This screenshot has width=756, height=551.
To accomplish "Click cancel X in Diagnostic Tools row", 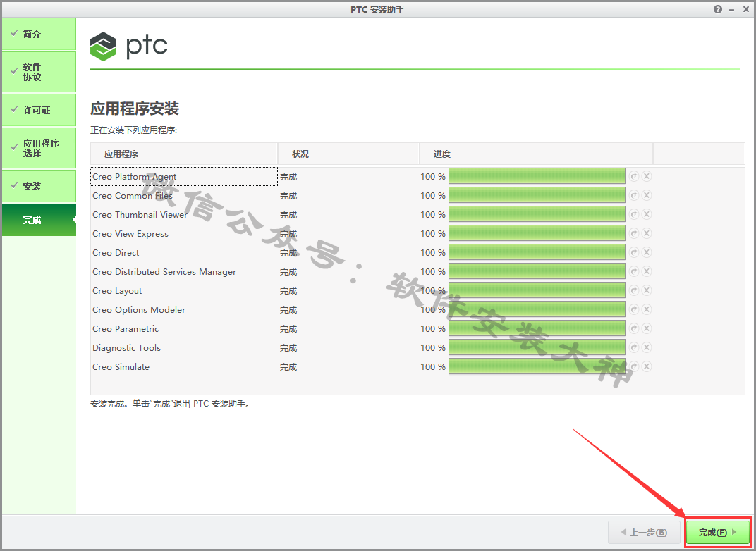I will tap(647, 347).
